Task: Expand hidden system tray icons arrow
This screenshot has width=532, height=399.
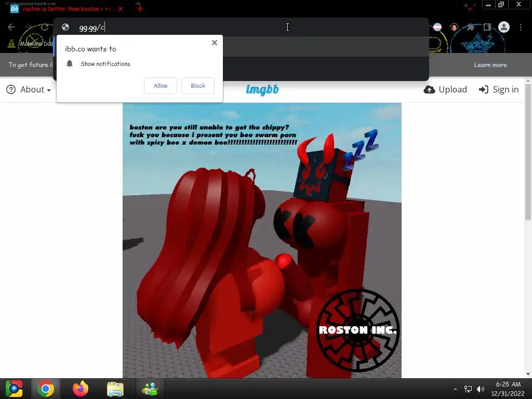Action: 455,389
